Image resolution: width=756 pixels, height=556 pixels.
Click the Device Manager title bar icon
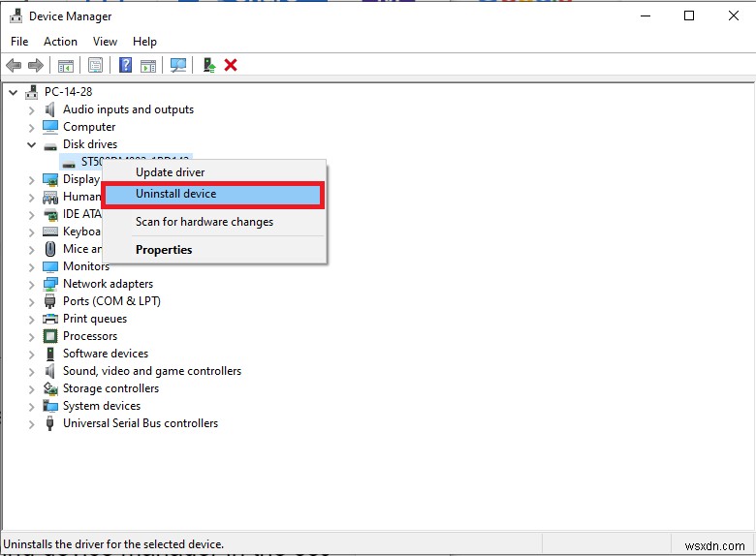tap(16, 15)
